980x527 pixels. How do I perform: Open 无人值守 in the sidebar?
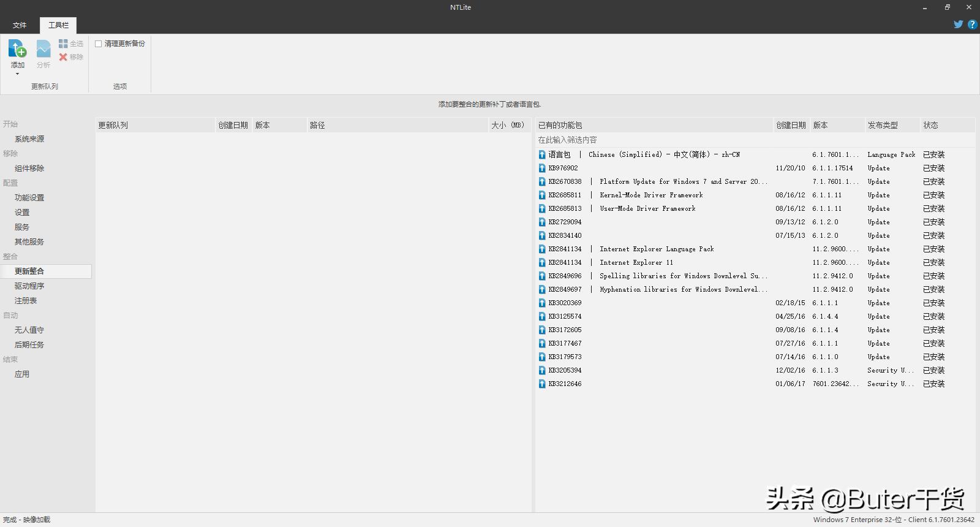click(29, 330)
